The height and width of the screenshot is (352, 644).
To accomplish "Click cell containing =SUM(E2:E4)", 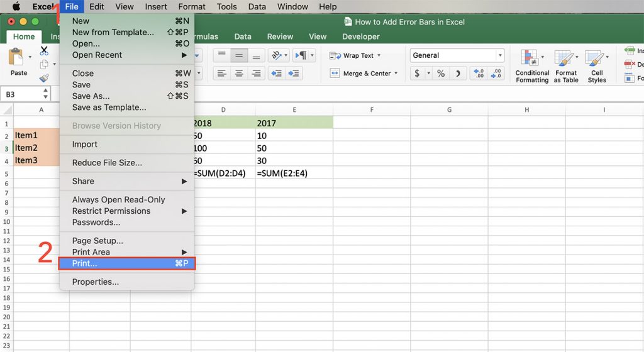I will [x=294, y=173].
